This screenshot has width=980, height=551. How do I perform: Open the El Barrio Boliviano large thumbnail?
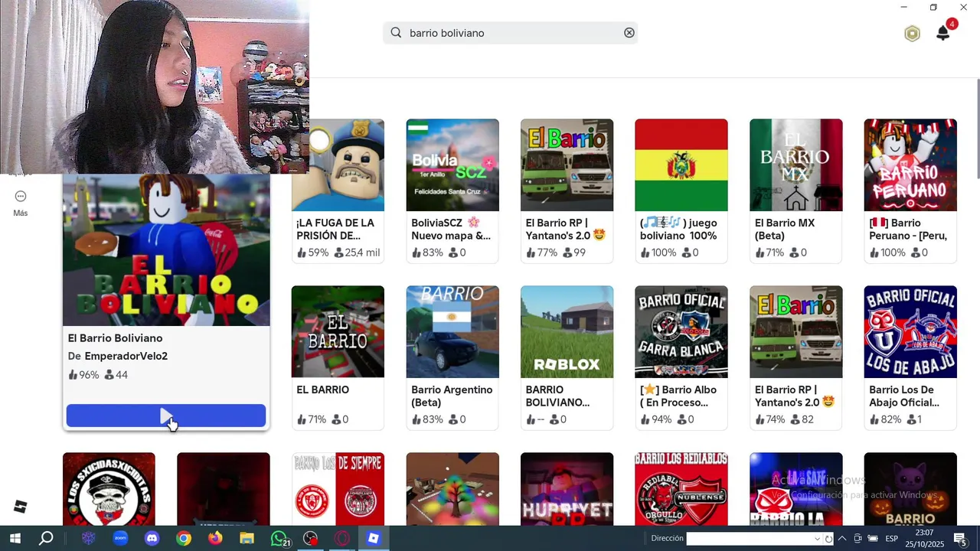pos(166,249)
